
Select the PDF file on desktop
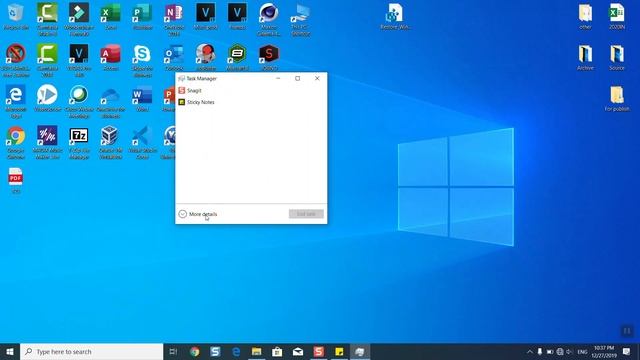pos(16,180)
